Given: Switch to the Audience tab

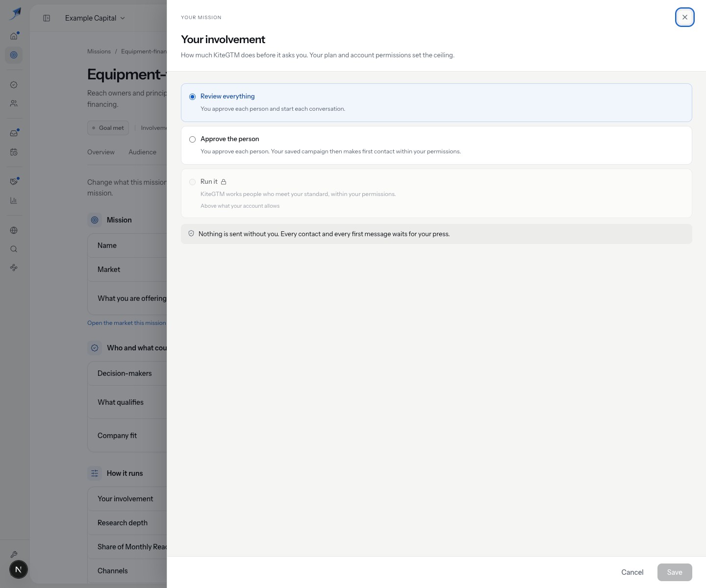Looking at the screenshot, I should point(143,152).
